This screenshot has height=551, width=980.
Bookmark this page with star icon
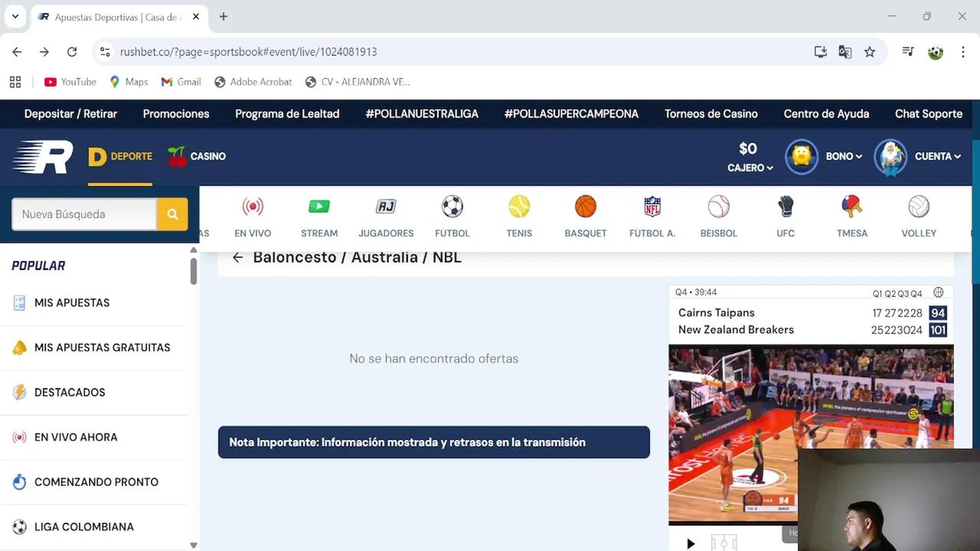(x=870, y=52)
